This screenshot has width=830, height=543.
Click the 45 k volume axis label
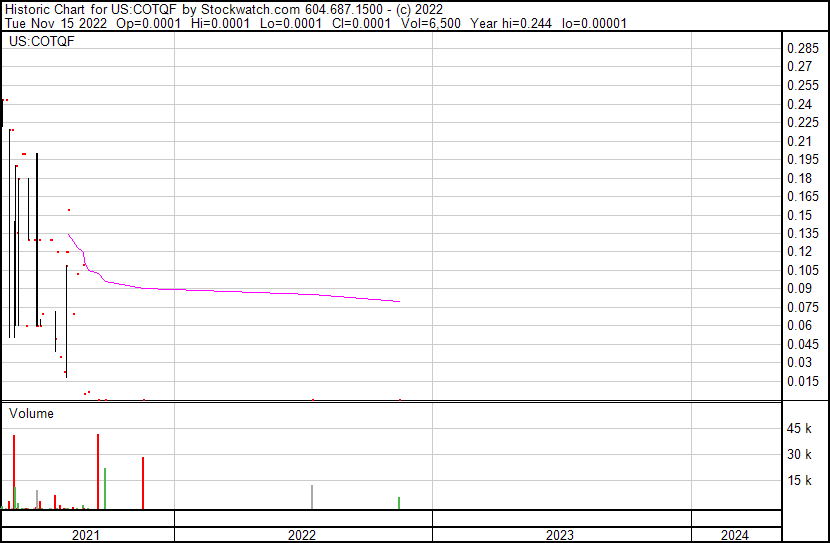point(800,429)
